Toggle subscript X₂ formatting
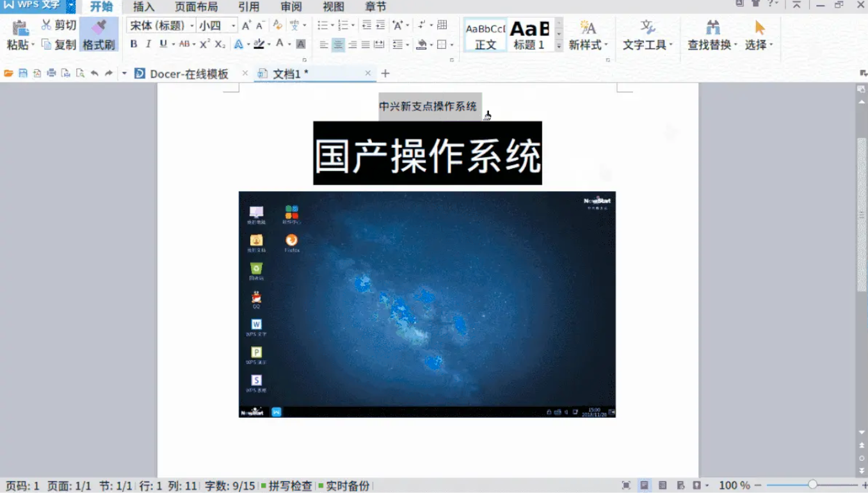The height and width of the screenshot is (494, 868). click(x=220, y=44)
